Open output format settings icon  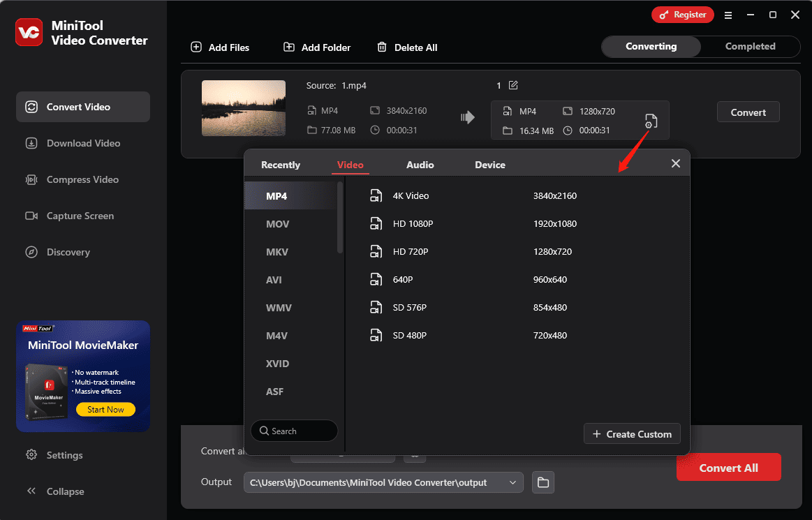tap(651, 121)
